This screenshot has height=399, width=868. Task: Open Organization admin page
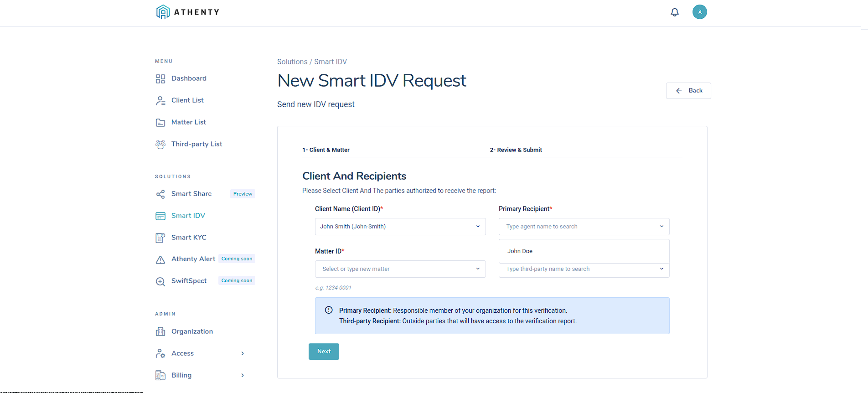point(192,332)
